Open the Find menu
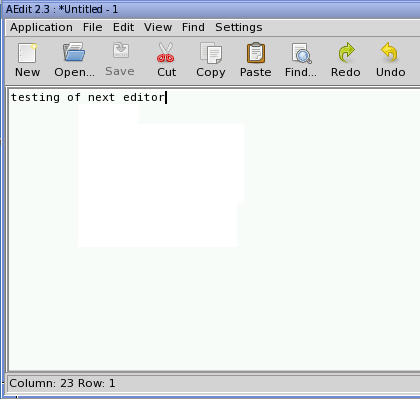Screen dimensions: 420x399 coord(193,27)
